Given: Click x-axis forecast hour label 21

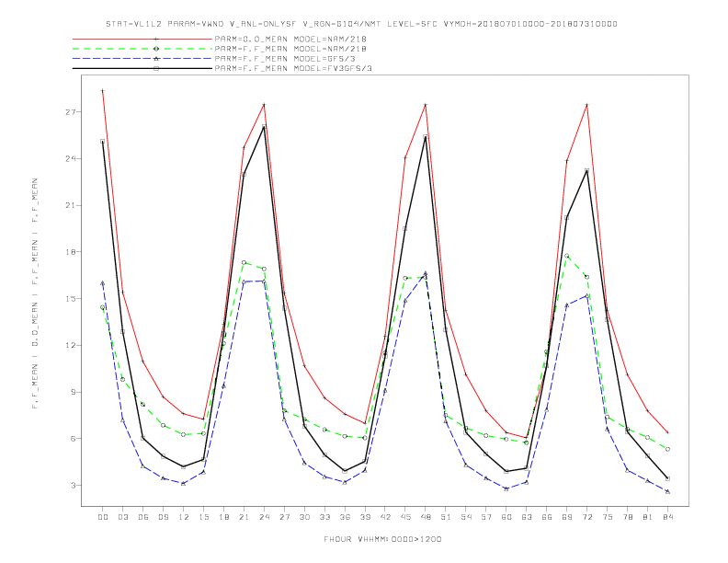Looking at the screenshot, I should pyautogui.click(x=244, y=517).
